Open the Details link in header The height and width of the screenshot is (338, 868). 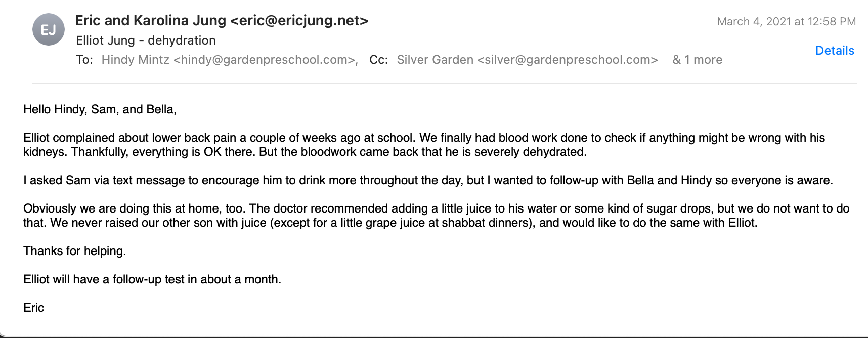835,51
